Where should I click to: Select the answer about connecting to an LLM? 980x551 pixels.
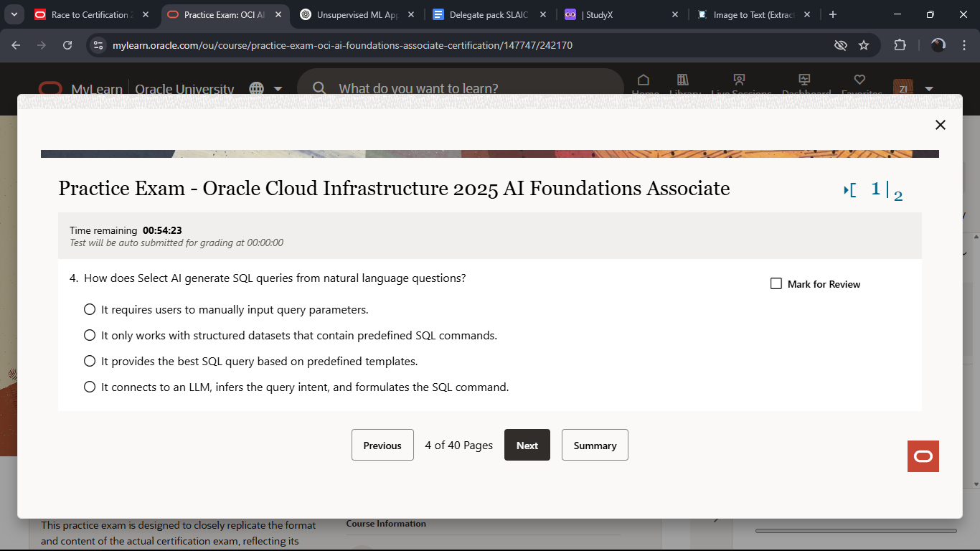coord(89,386)
